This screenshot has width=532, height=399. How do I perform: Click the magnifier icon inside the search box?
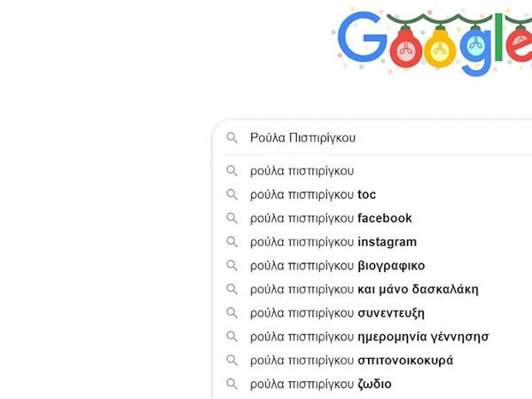(232, 138)
